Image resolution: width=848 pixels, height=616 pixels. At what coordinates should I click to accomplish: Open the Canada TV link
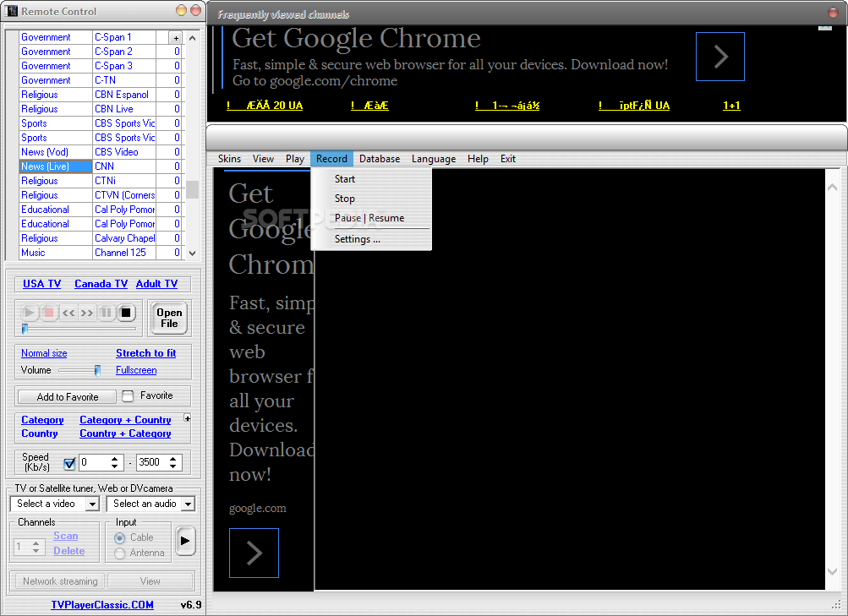tap(101, 284)
